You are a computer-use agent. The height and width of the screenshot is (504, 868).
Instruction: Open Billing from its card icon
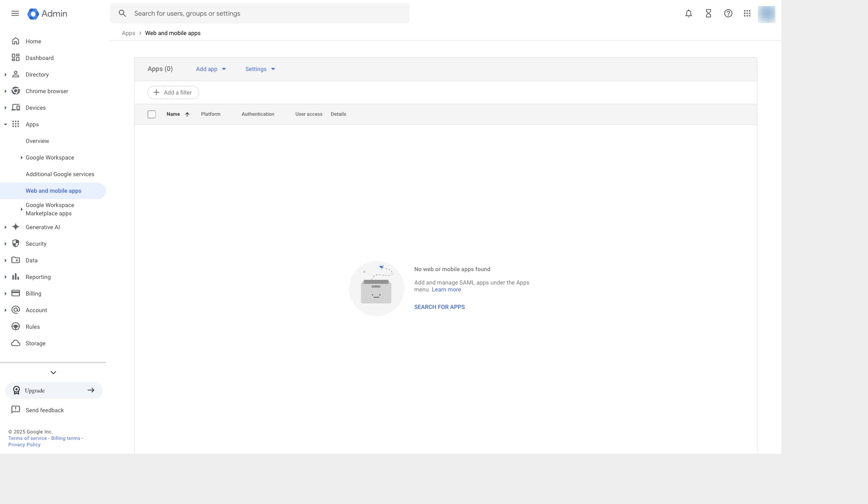coord(16,293)
